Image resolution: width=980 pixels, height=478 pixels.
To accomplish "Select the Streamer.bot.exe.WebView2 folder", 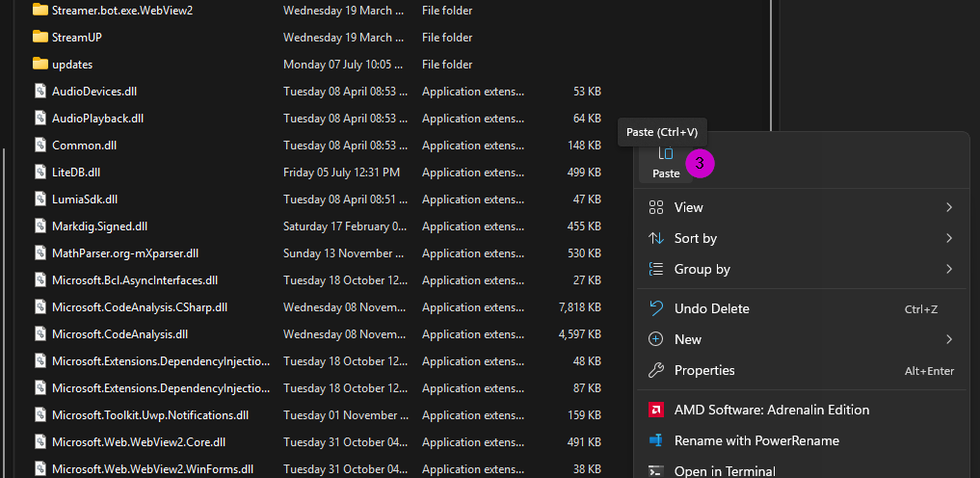I will click(122, 10).
